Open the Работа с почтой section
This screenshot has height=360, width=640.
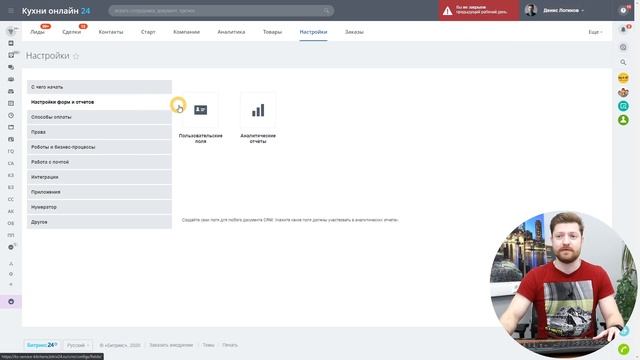click(x=99, y=162)
